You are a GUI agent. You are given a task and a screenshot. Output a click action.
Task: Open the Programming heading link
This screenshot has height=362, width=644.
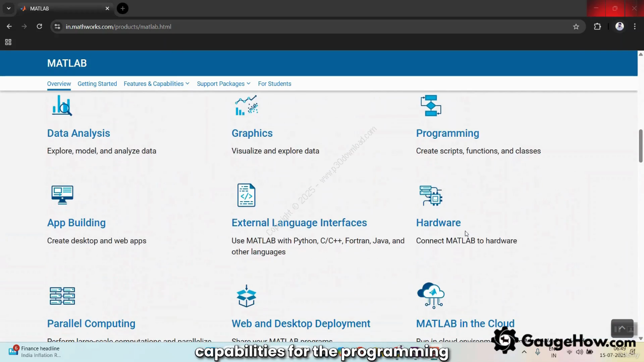click(x=447, y=133)
